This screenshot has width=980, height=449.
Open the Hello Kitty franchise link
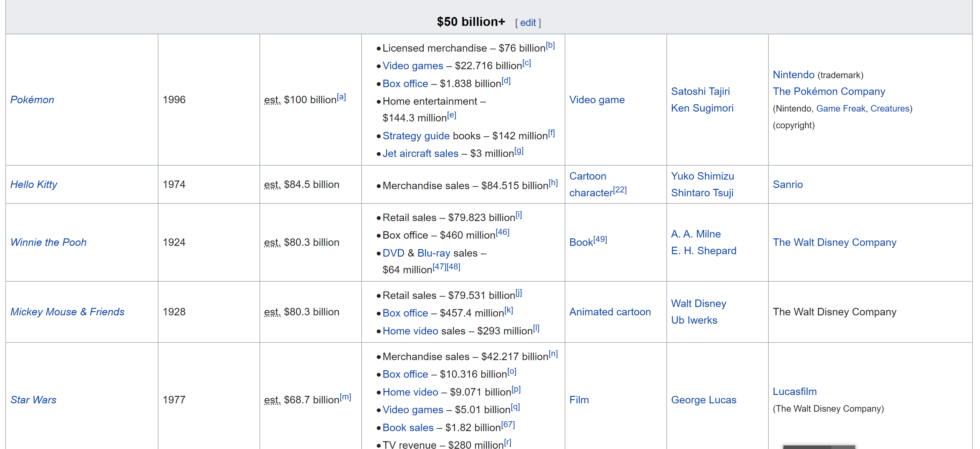[x=33, y=185]
